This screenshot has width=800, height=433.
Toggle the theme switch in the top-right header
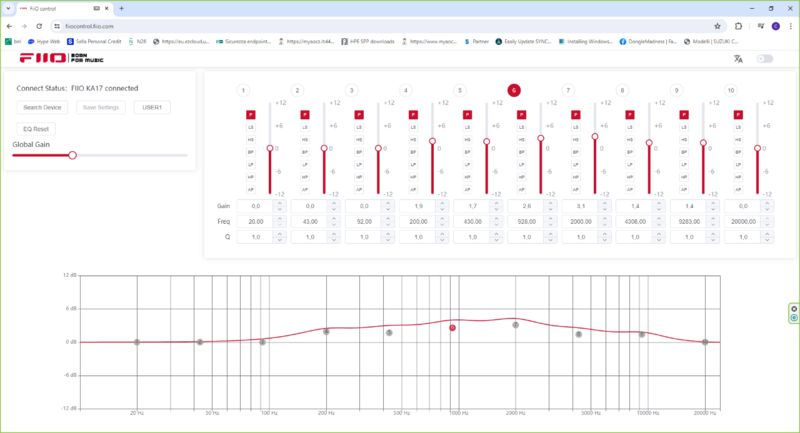765,59
